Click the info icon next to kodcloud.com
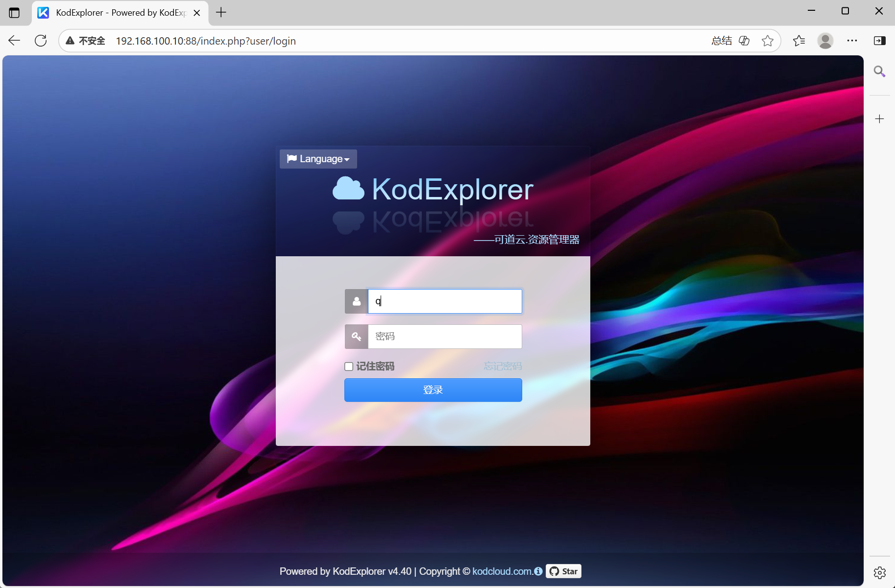895x588 pixels. pos(538,571)
